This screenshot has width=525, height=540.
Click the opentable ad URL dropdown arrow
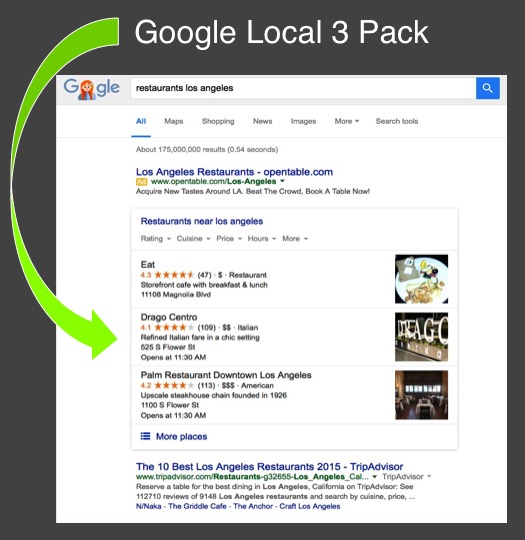(x=282, y=181)
